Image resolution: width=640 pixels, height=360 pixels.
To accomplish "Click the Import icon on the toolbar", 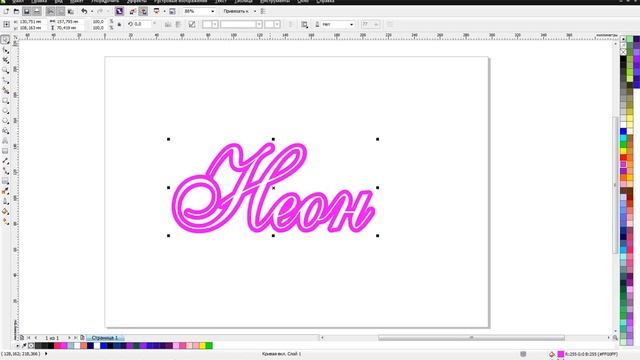I will [132, 11].
